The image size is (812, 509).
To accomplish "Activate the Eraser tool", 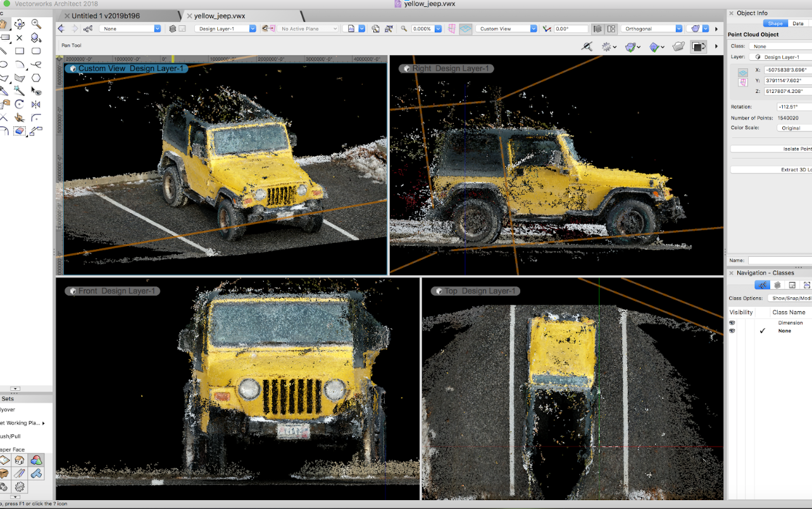I will [x=19, y=130].
